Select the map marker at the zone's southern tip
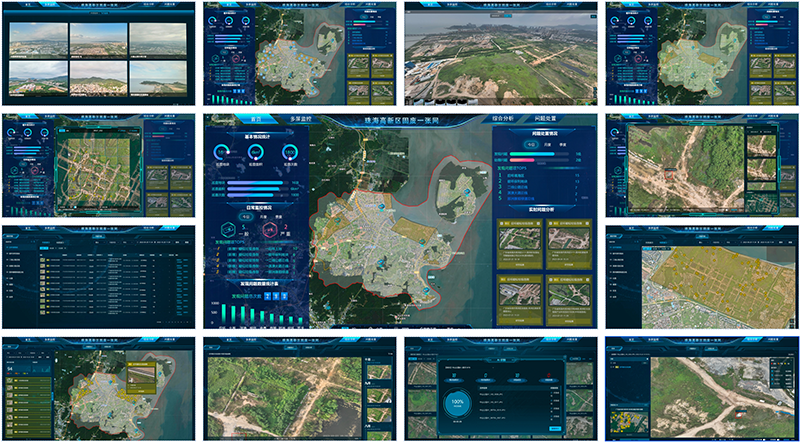Viewport: 800px width, 443px height. 426,291
